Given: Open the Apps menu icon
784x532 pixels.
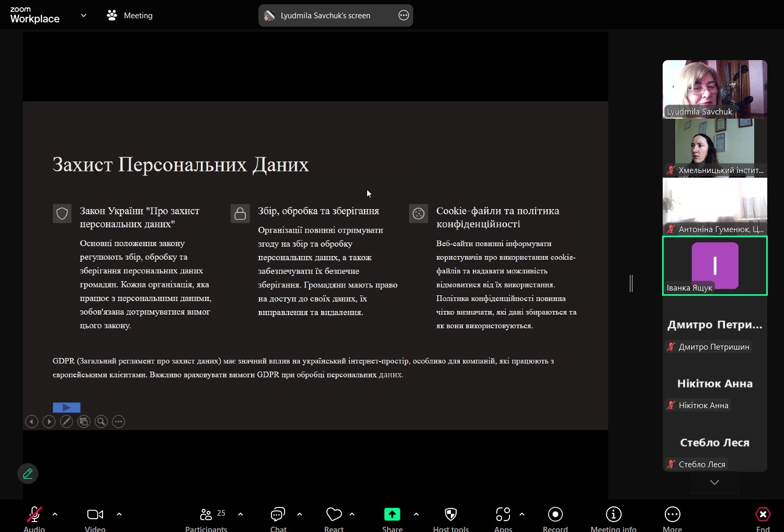Looking at the screenshot, I should tap(503, 515).
